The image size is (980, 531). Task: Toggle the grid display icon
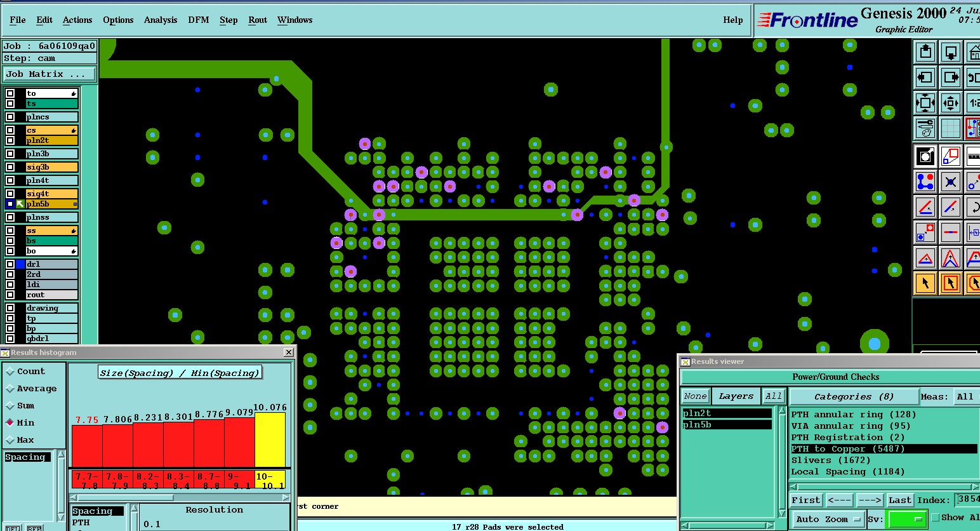pyautogui.click(x=950, y=128)
